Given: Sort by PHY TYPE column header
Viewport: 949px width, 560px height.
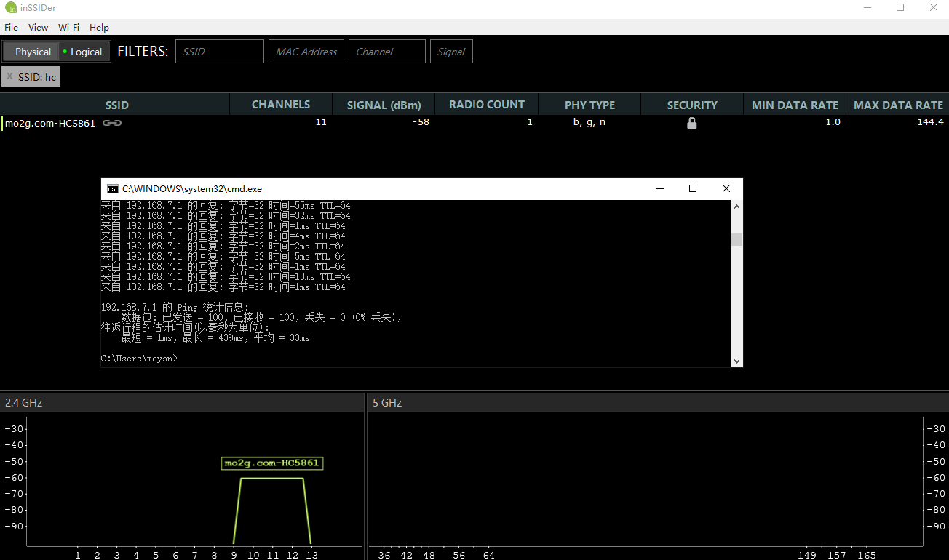Looking at the screenshot, I should click(589, 105).
